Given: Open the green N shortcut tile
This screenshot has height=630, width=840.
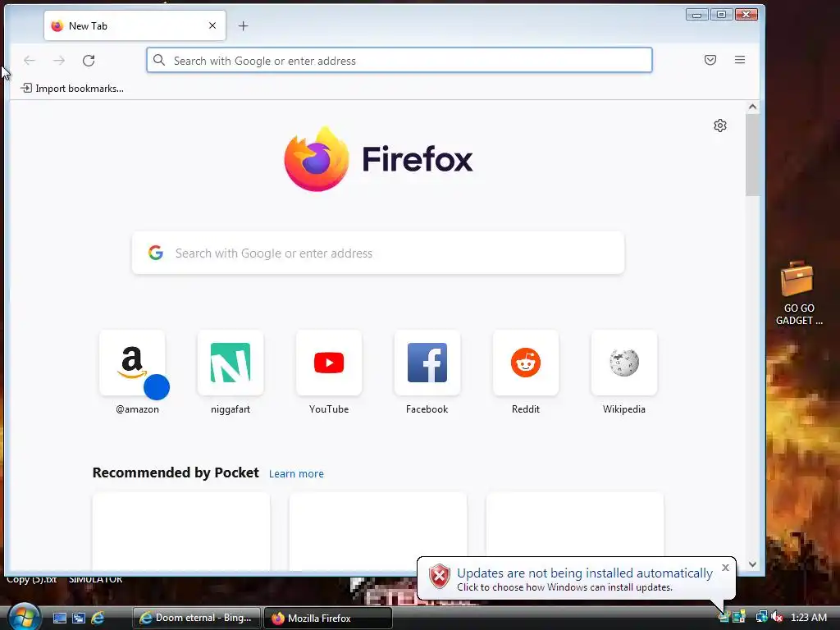Looking at the screenshot, I should coord(231,363).
